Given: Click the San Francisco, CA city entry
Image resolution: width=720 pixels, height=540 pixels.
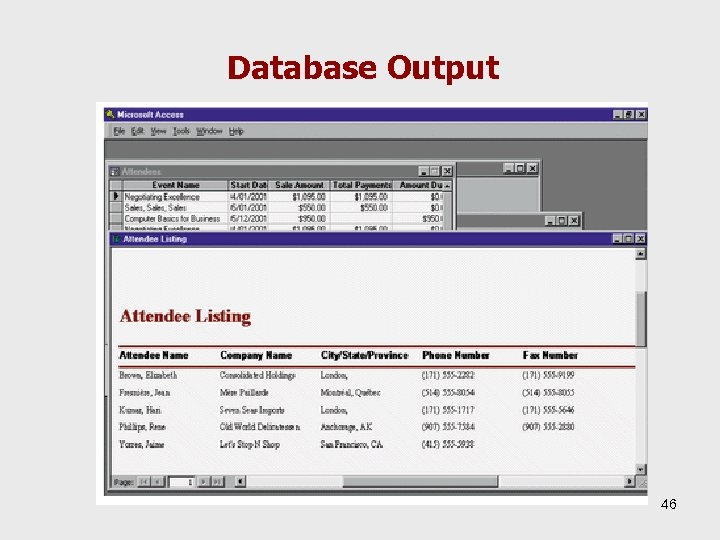Looking at the screenshot, I should pos(352,444).
